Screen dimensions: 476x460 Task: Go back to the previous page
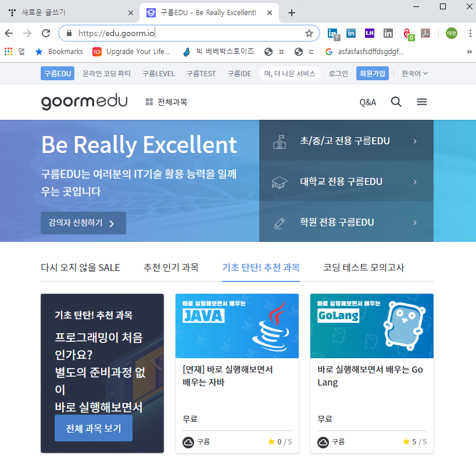pyautogui.click(x=9, y=33)
